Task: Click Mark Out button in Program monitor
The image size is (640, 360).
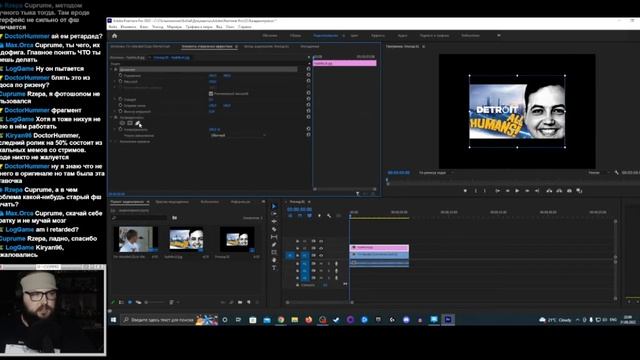Action: coord(485,191)
